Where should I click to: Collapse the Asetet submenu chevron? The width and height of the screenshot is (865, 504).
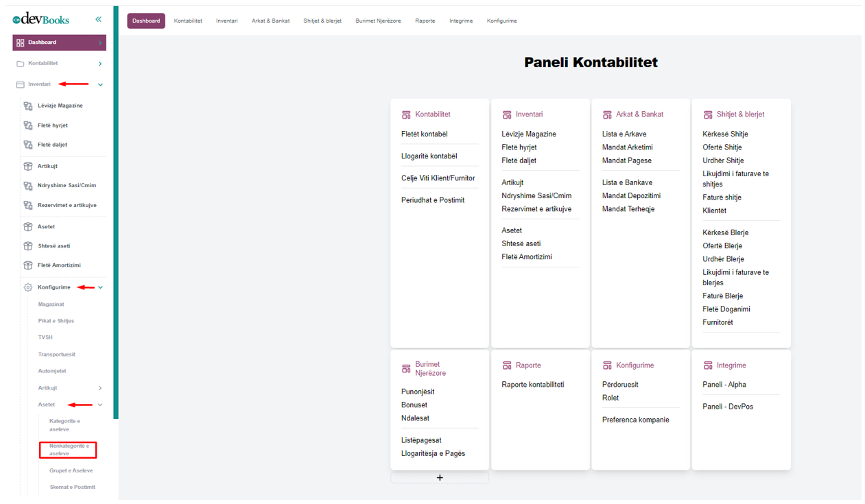(x=100, y=405)
